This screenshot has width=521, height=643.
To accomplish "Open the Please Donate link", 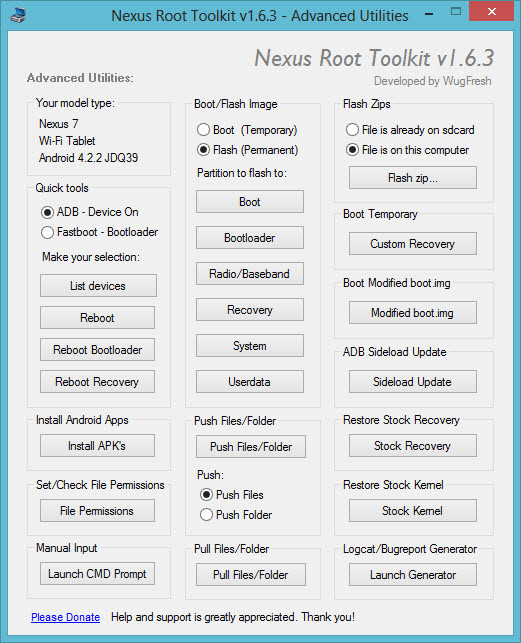I will pyautogui.click(x=66, y=617).
